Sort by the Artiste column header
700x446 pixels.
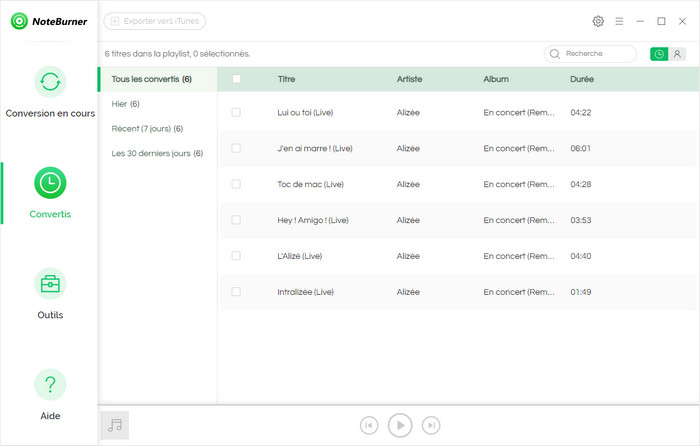[x=409, y=79]
